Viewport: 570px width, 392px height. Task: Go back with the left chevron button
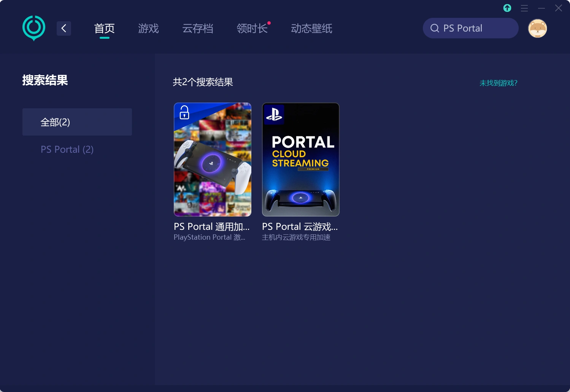(64, 28)
